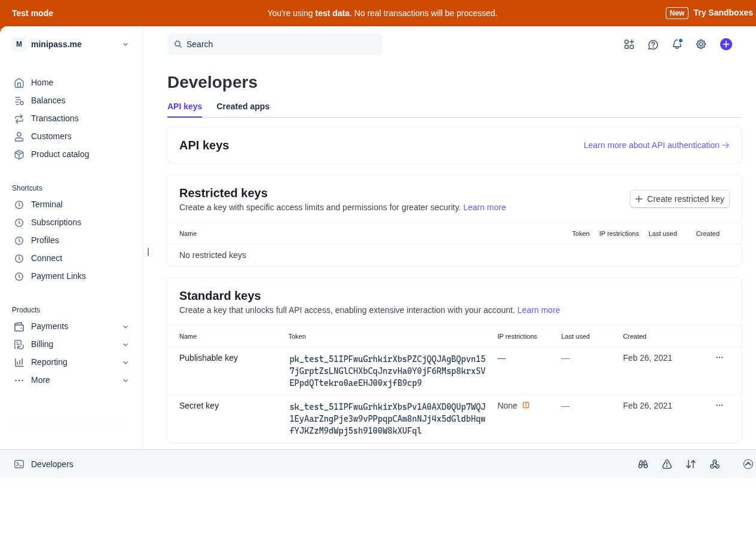The image size is (756, 537).
Task: Open API requests with the arrows icon
Action: (x=690, y=464)
